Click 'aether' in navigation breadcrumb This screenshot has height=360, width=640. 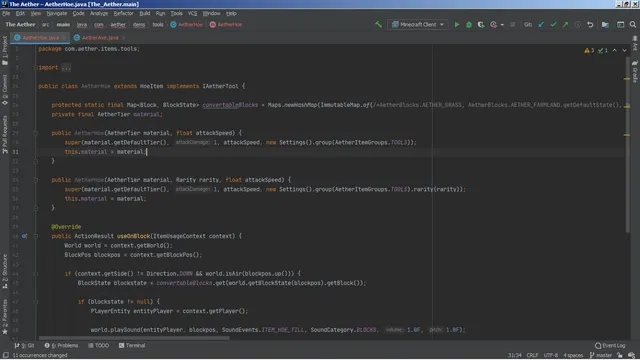tap(118, 24)
